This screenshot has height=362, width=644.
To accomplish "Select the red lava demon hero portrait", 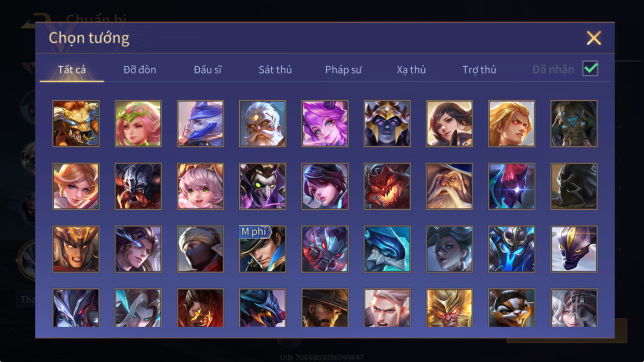I will pyautogui.click(x=387, y=187).
